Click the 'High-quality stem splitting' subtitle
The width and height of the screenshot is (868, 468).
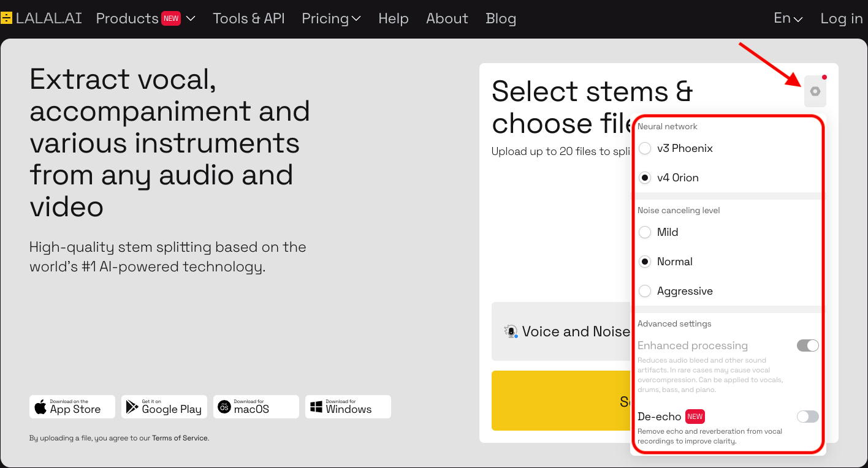[x=168, y=257]
